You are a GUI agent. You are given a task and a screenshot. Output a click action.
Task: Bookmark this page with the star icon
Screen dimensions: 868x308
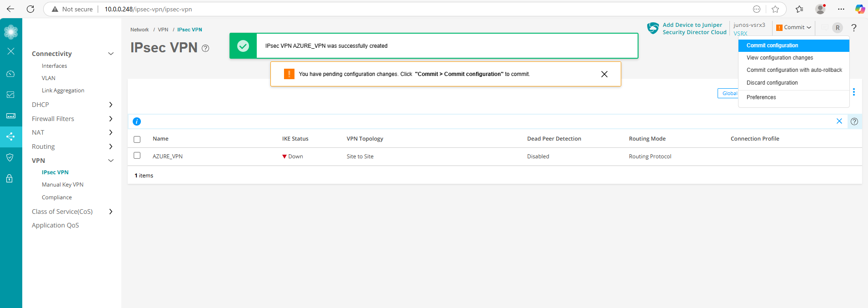pos(775,9)
